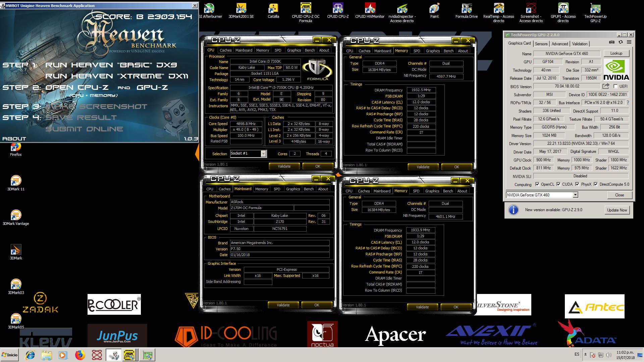Image resolution: width=644 pixels, height=362 pixels.
Task: Toggle PhysX checkbox in GPU-Z
Action: [x=577, y=184]
